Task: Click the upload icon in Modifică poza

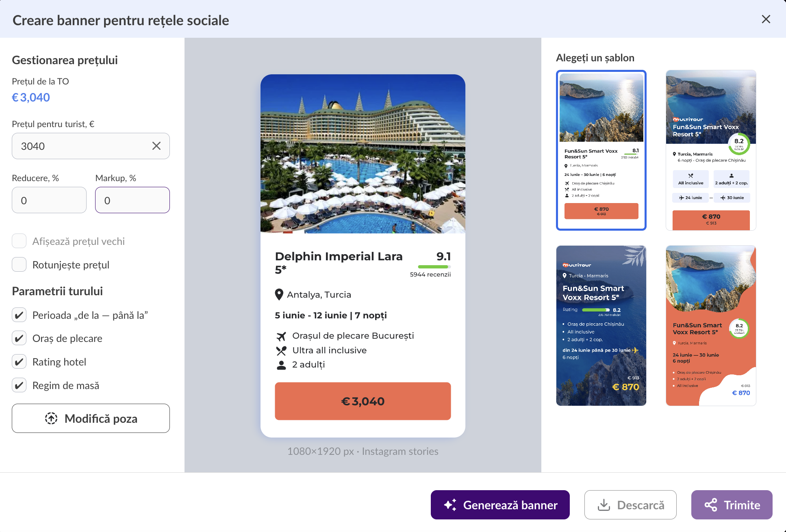Action: point(51,418)
